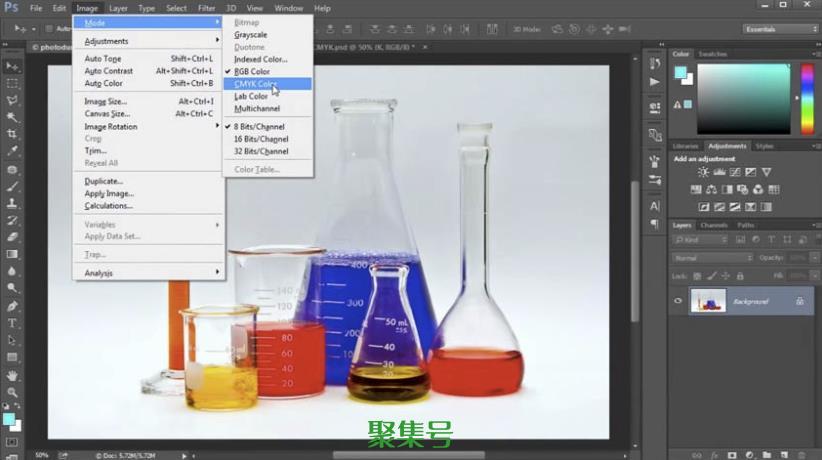Image resolution: width=822 pixels, height=460 pixels.
Task: Pick the Eyedropper tool
Action: (13, 151)
